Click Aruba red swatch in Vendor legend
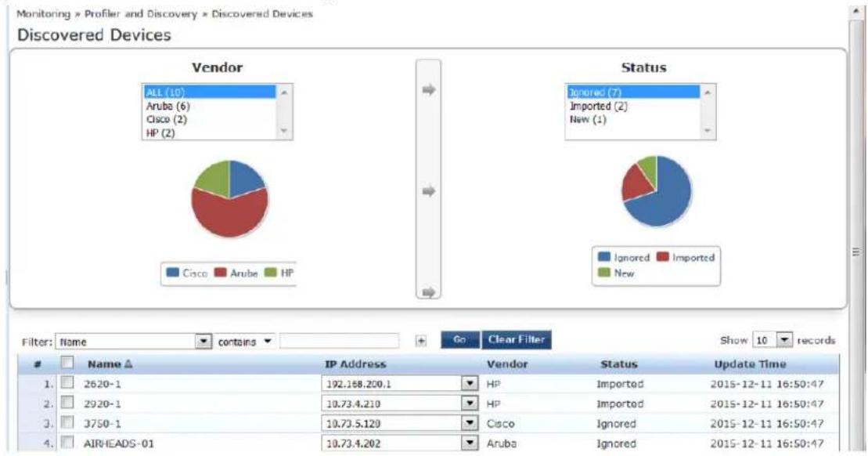The width and height of the screenshot is (868, 456). 220,273
